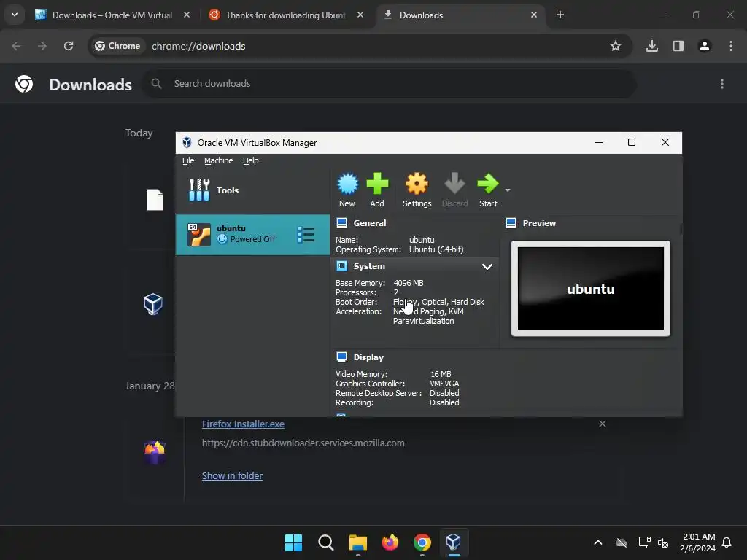The image size is (747, 560).
Task: Click the Graphics Controller value VMSVGA
Action: pyautogui.click(x=444, y=384)
